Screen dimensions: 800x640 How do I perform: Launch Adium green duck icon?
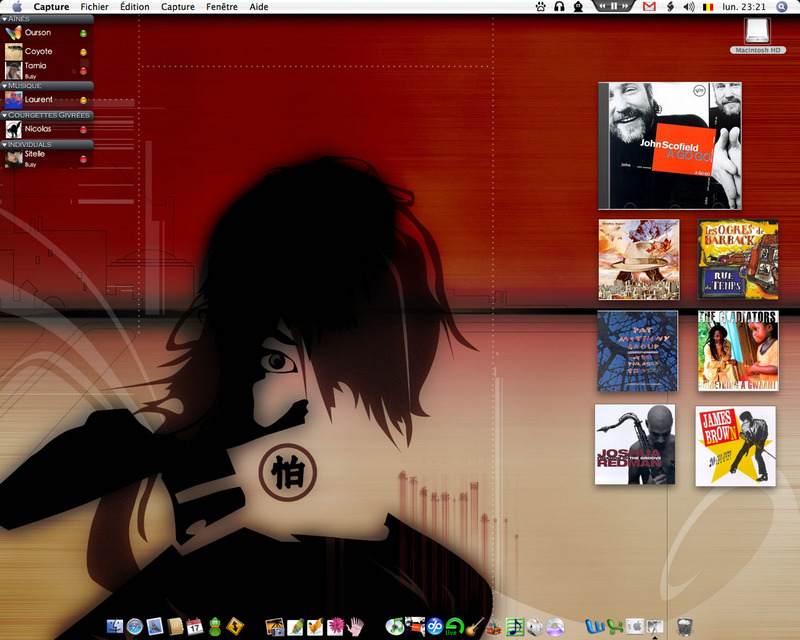pyautogui.click(x=215, y=626)
